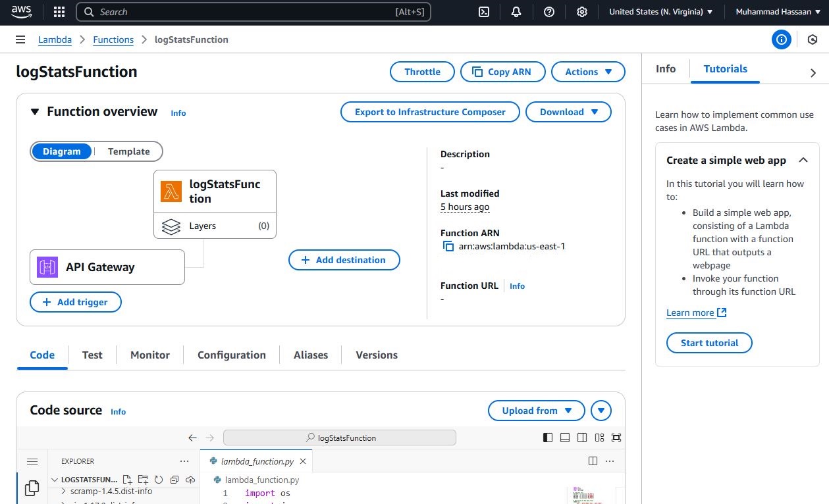Viewport: 829px width, 504px height.
Task: Open Explorer panel more actions ellipsis
Action: point(184,461)
